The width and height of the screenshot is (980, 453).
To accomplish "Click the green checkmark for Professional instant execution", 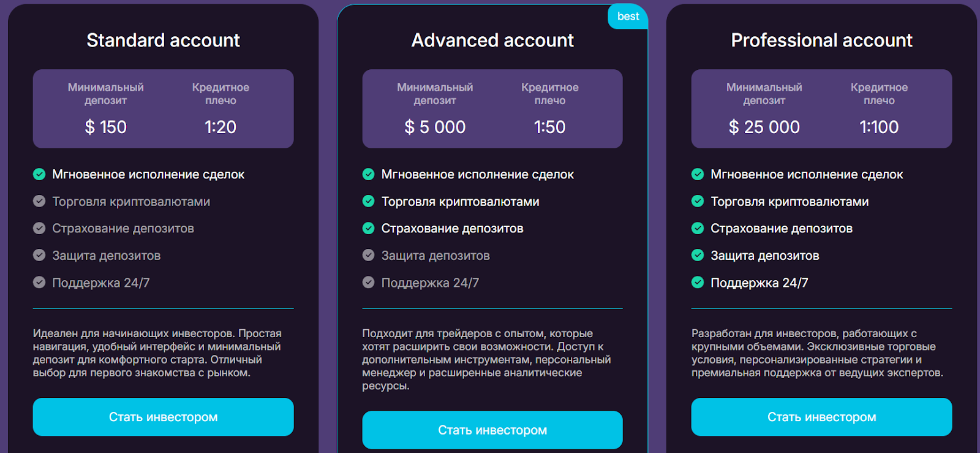I will [x=698, y=175].
